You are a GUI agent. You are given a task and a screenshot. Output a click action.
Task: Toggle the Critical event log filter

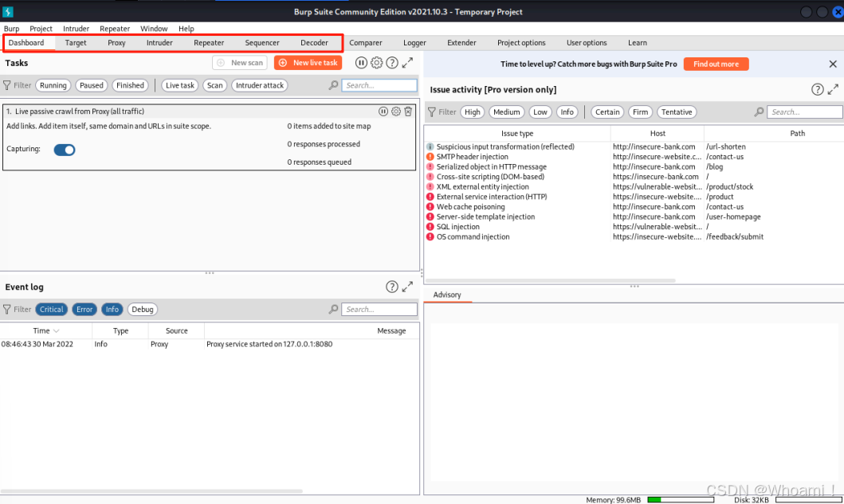[x=52, y=309]
